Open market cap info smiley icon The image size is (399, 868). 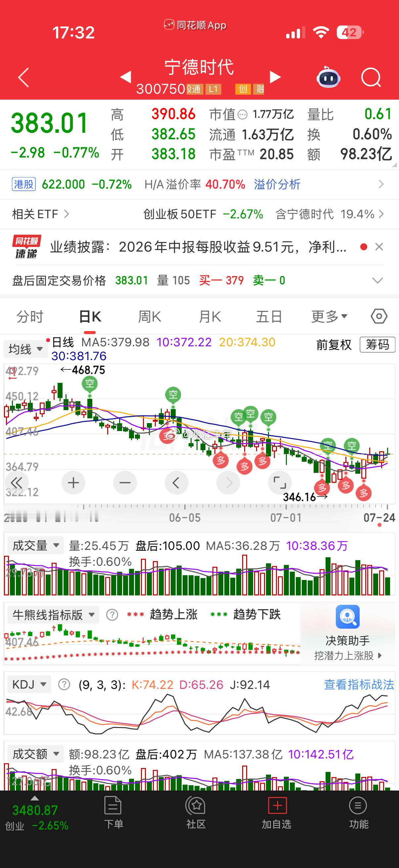click(242, 115)
